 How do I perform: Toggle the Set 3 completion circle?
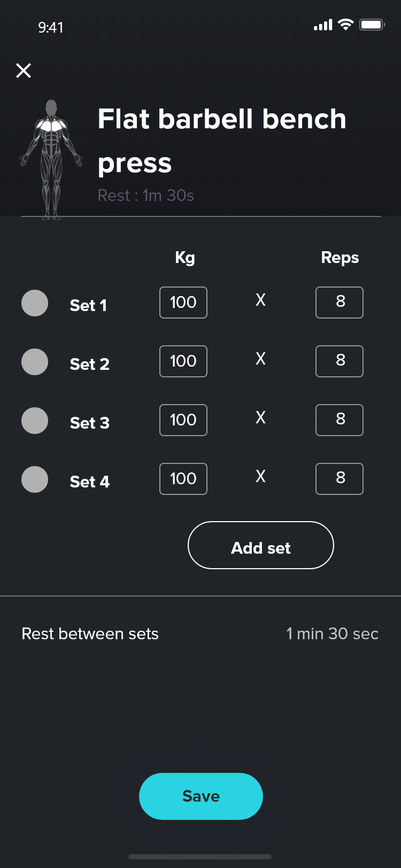tap(35, 421)
